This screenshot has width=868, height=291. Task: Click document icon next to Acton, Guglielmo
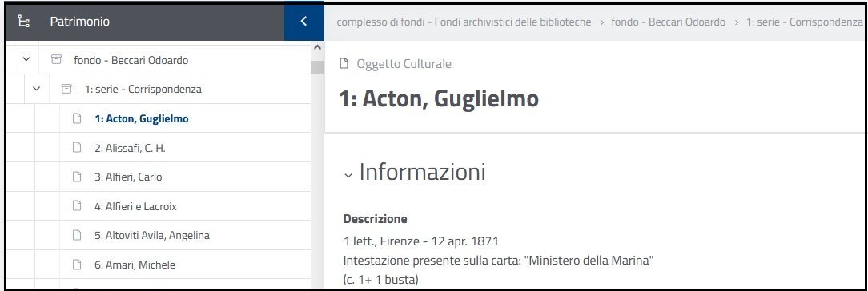tap(78, 118)
